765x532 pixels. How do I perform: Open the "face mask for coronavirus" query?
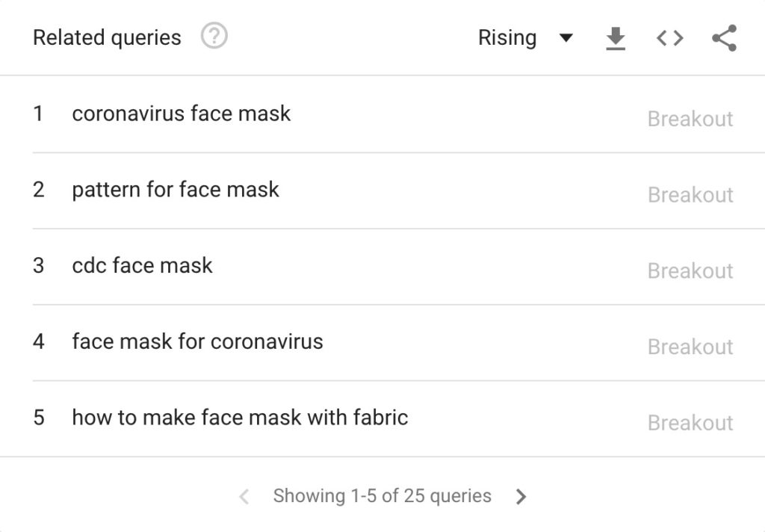click(x=197, y=341)
